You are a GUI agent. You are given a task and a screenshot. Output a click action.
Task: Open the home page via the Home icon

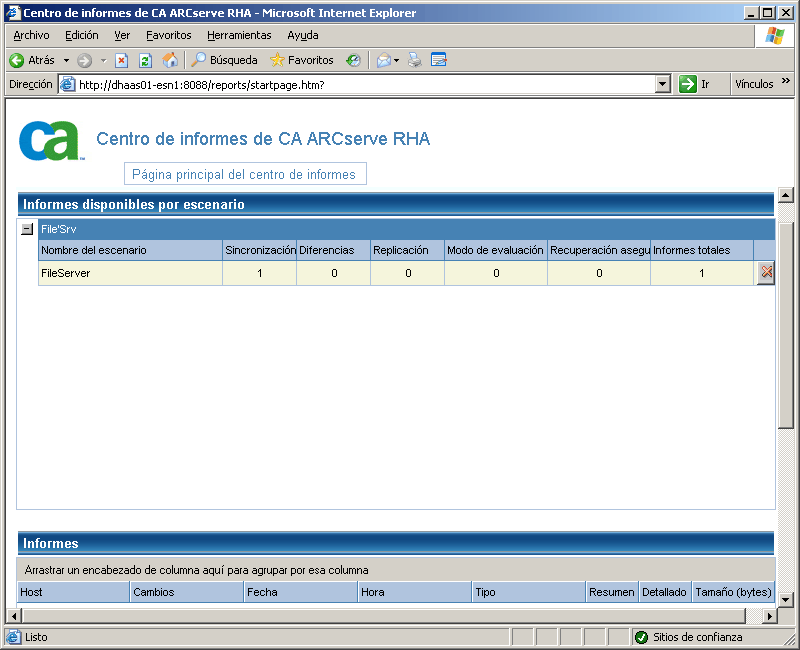(170, 59)
